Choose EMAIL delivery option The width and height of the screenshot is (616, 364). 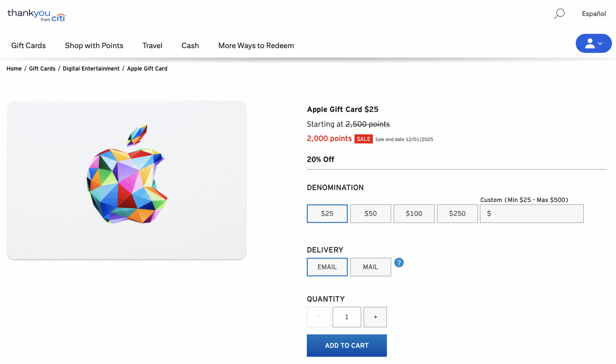[x=327, y=267]
